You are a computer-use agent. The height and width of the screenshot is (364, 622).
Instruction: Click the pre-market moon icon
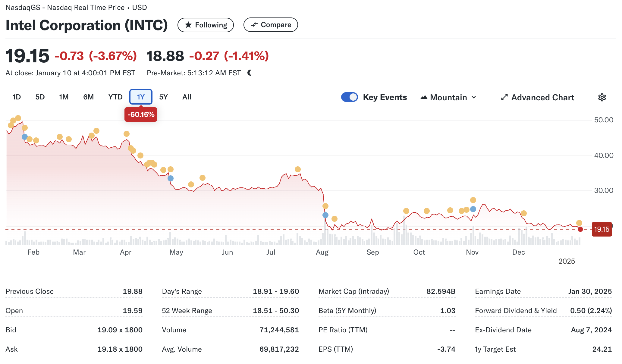point(250,73)
